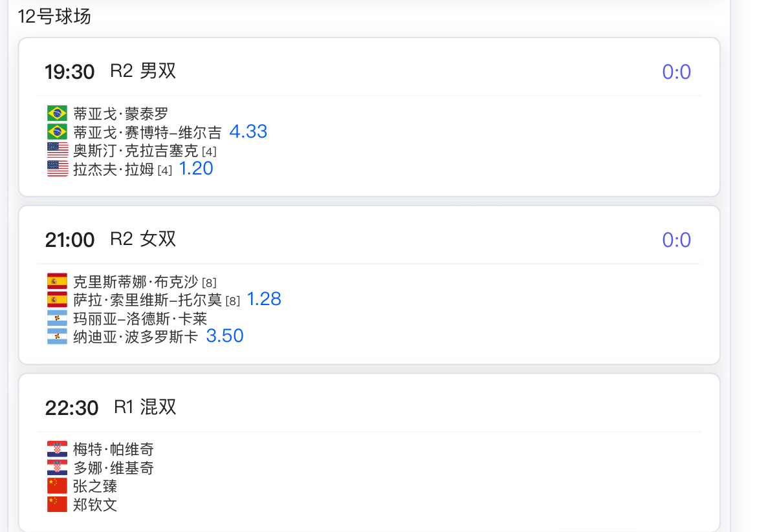Click Spain flag beside 克里斯蒂娜·布克沙
Viewport: 757px width, 532px height.
(57, 281)
